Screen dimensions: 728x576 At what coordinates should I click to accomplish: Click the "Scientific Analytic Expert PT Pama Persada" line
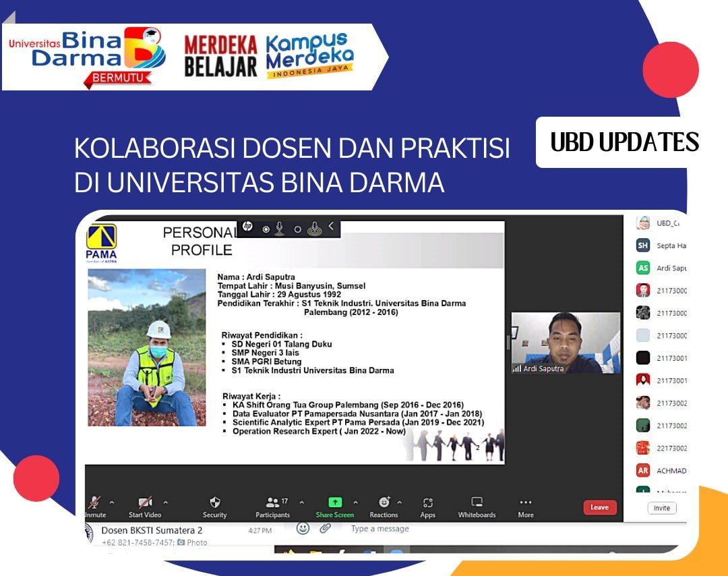tap(359, 423)
